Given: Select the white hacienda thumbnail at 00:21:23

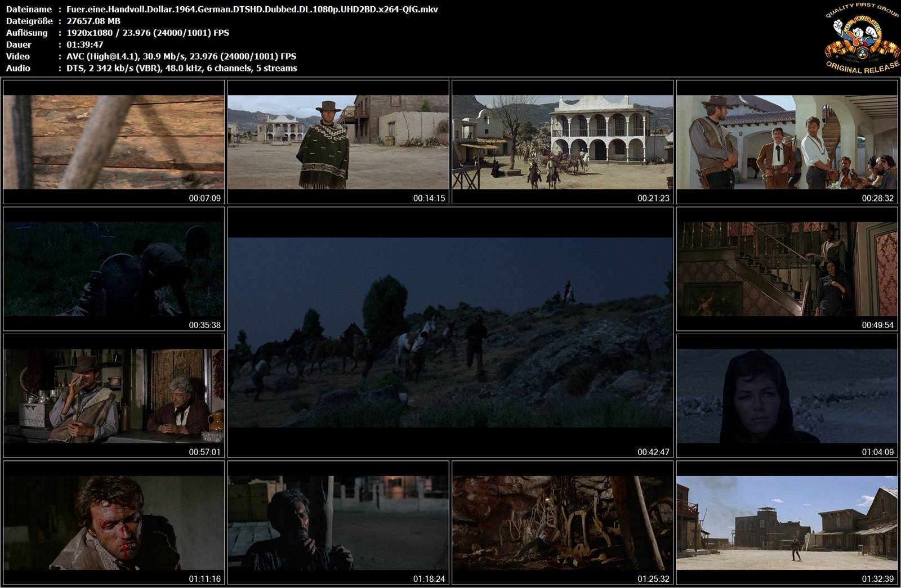Looking at the screenshot, I should tap(563, 142).
